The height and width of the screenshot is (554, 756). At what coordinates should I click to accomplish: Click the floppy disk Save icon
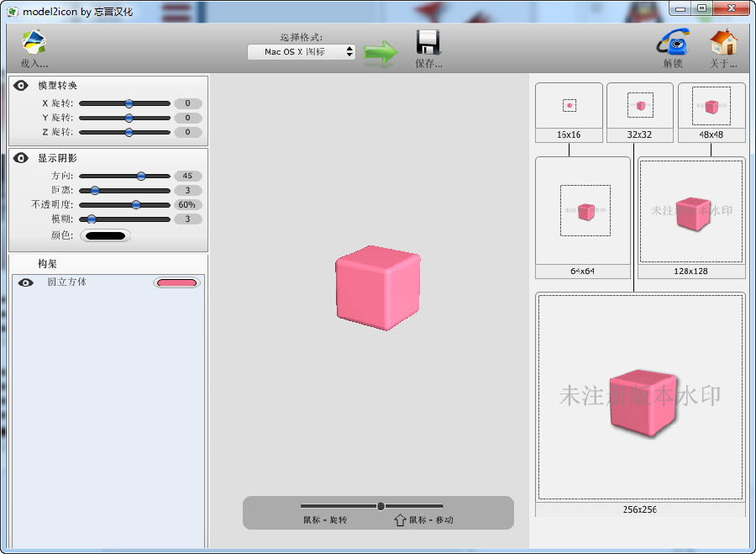(x=428, y=44)
